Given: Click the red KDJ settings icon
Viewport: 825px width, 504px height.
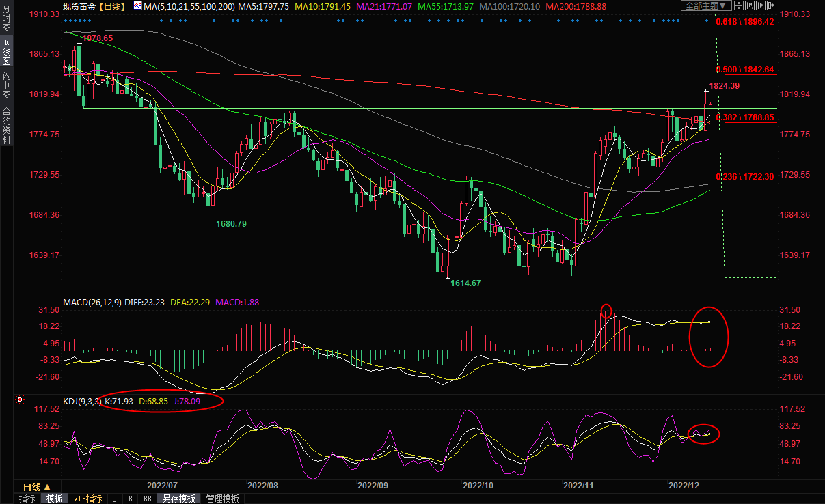Looking at the screenshot, I should click(x=20, y=400).
